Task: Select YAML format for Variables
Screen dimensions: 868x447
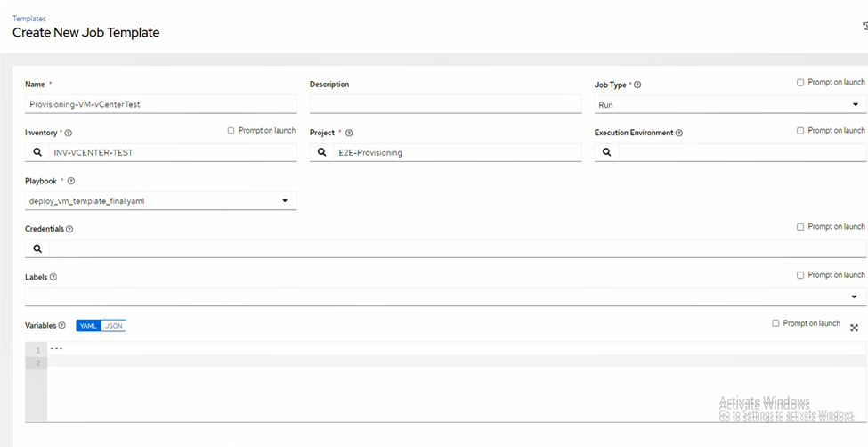Action: 88,326
